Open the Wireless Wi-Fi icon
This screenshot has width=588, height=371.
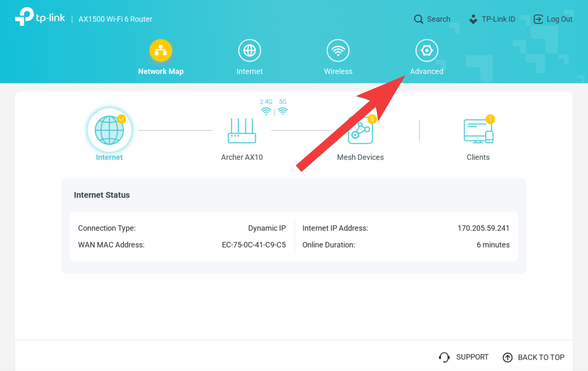coord(338,50)
